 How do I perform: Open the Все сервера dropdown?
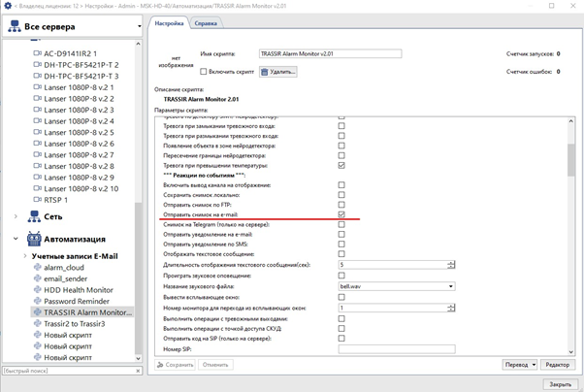(140, 26)
